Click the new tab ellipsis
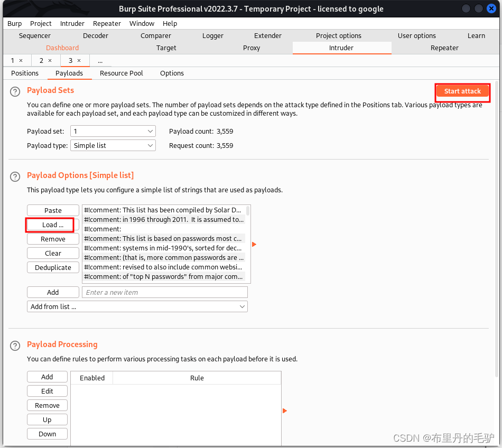This screenshot has height=448, width=502. click(100, 60)
